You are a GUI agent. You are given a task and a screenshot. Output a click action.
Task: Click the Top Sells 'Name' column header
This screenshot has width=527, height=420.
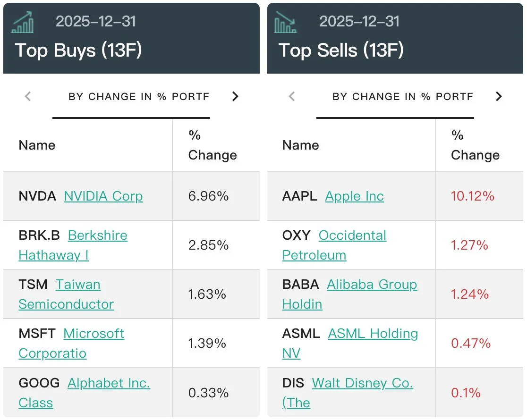click(x=300, y=145)
